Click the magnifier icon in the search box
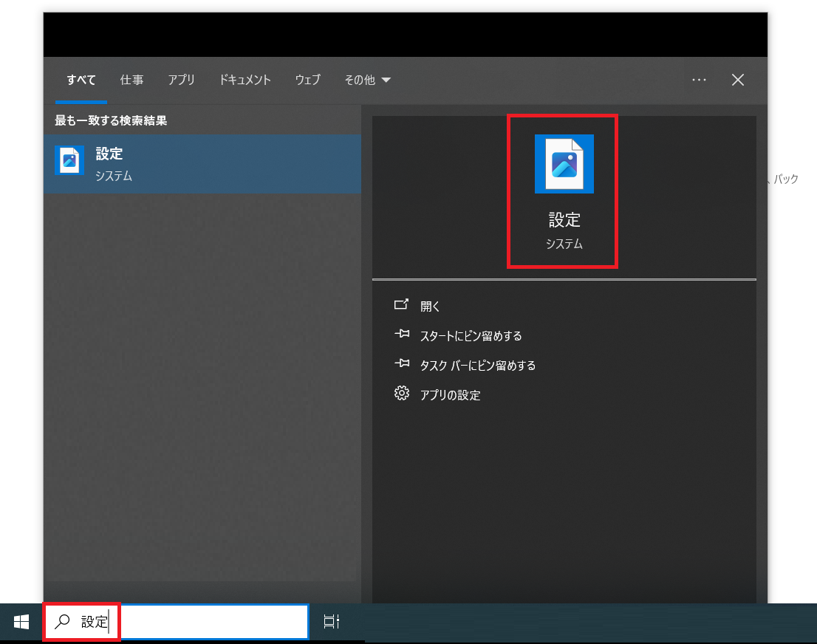The width and height of the screenshot is (817, 644). click(x=63, y=621)
